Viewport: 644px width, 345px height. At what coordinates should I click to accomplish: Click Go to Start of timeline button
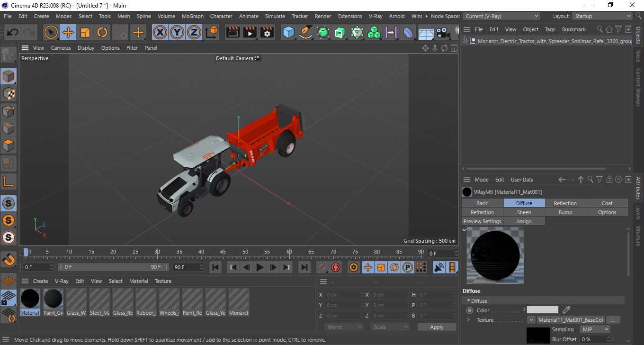coord(215,267)
